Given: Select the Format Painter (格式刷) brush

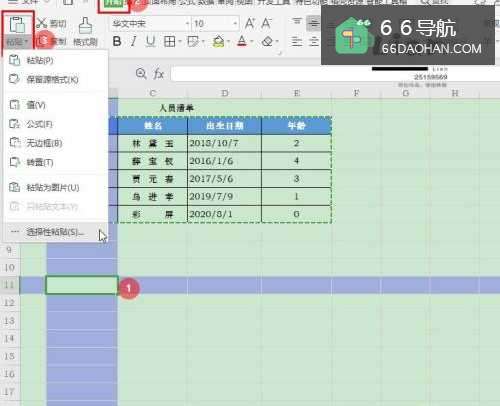Looking at the screenshot, I should coord(85,26).
